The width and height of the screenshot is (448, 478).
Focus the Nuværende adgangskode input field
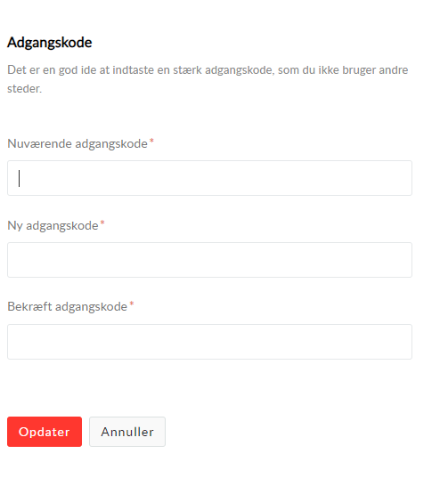tap(210, 178)
